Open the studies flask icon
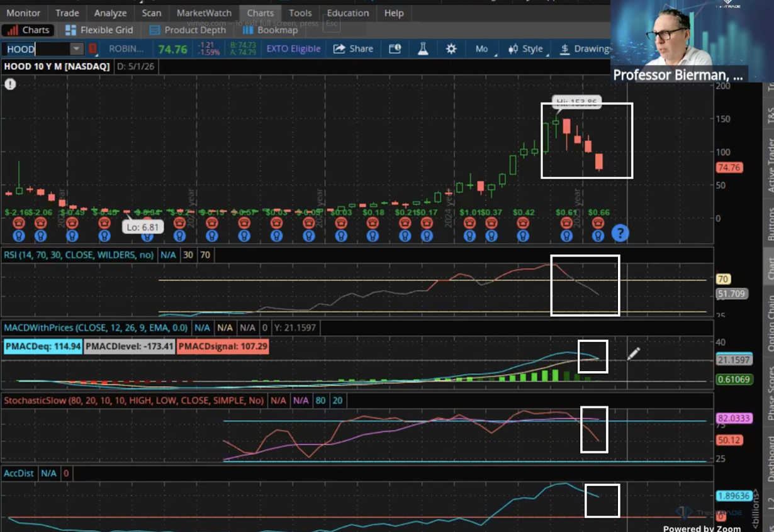 (423, 48)
